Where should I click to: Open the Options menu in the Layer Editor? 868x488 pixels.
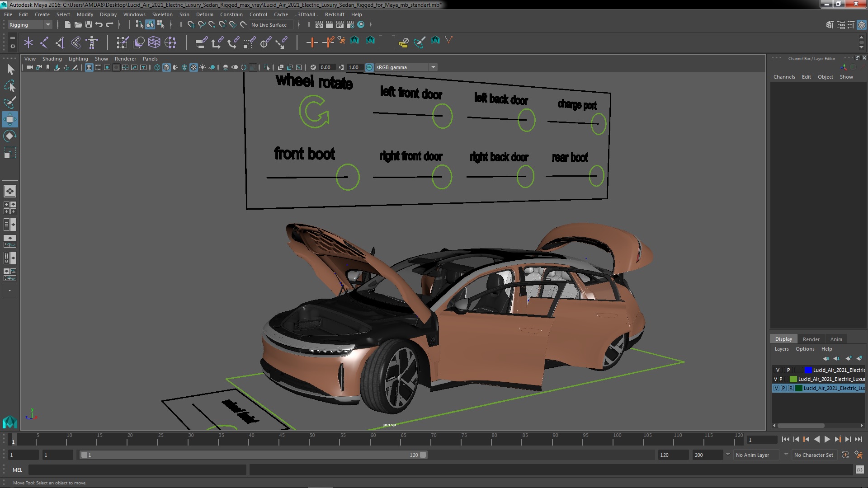805,349
